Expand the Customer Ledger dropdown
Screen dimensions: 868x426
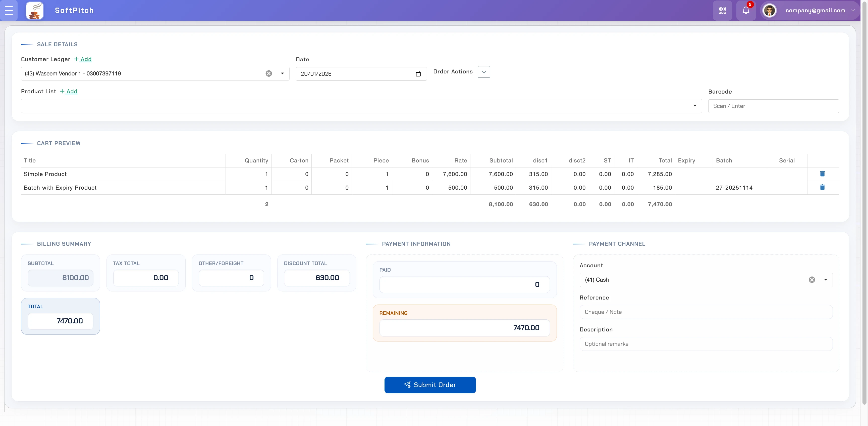pos(282,73)
